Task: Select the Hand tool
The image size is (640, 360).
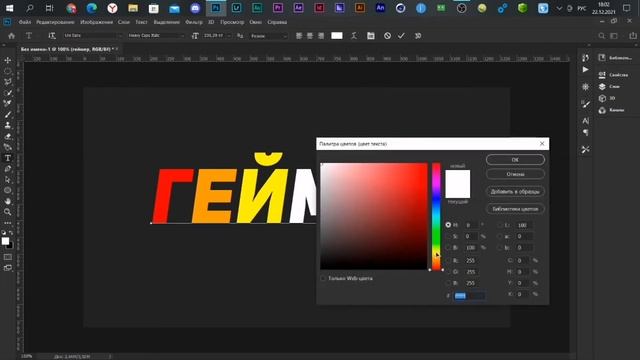Action: pos(7,201)
